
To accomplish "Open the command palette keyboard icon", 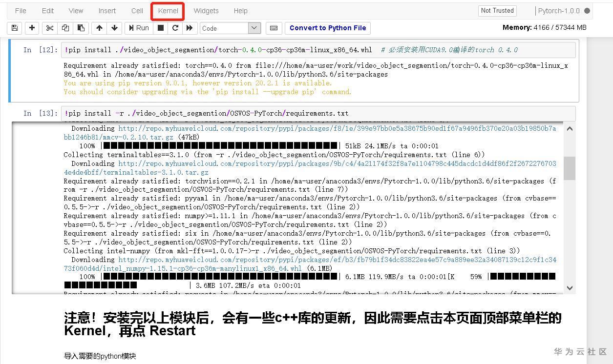I will click(x=274, y=28).
